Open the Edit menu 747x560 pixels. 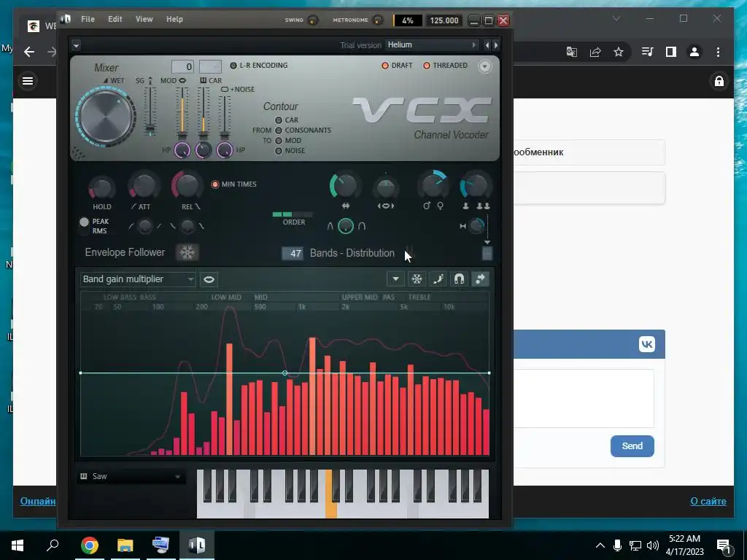(x=115, y=19)
